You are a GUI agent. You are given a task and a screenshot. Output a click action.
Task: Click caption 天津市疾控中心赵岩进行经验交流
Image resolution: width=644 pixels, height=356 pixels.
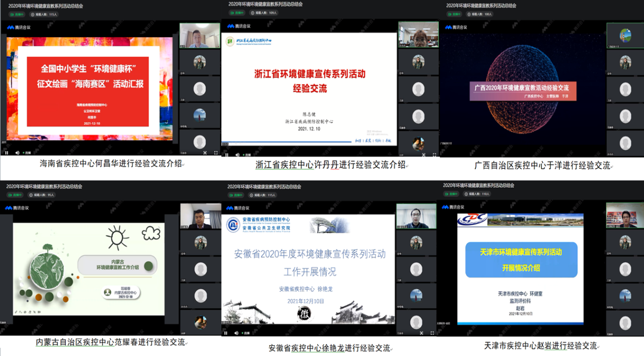(x=540, y=346)
